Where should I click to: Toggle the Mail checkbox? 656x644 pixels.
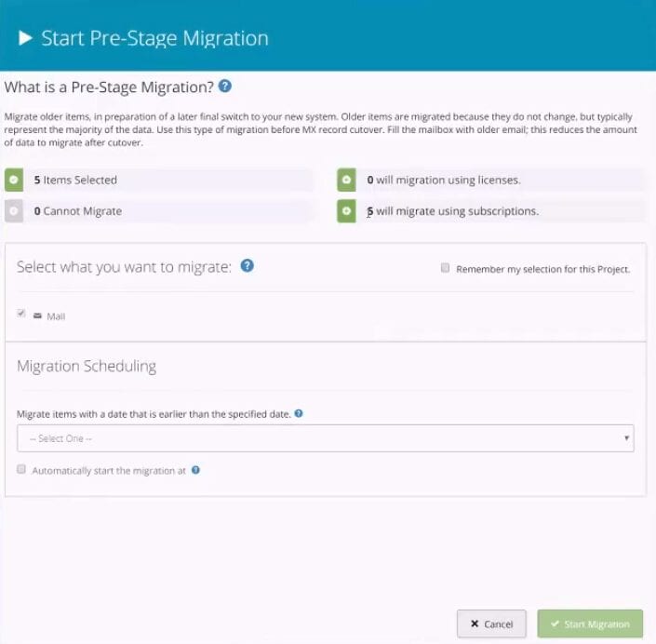[x=21, y=314]
